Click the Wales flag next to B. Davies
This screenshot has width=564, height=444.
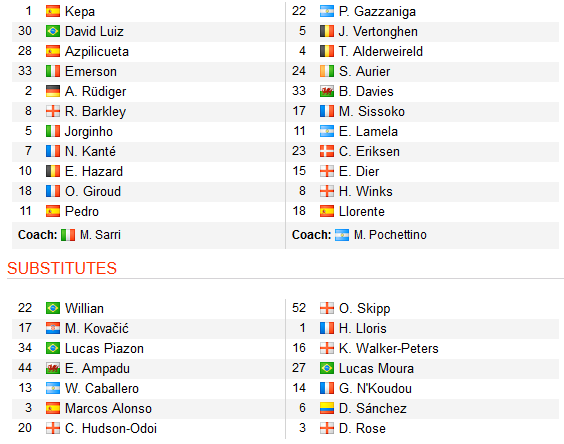click(x=327, y=91)
